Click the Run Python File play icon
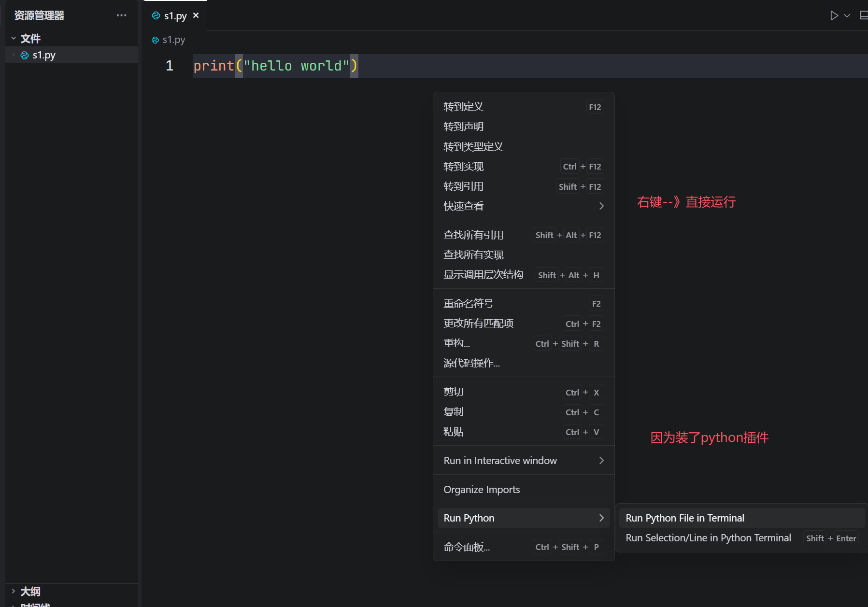 click(x=834, y=15)
